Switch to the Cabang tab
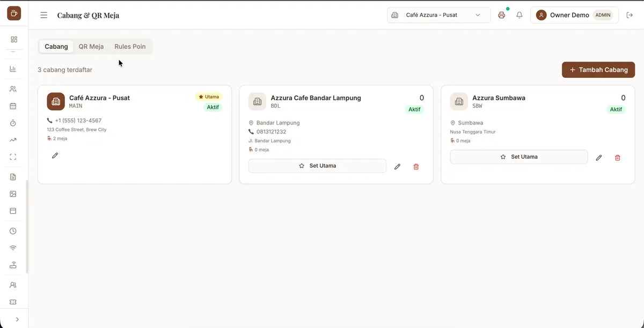 coord(56,47)
